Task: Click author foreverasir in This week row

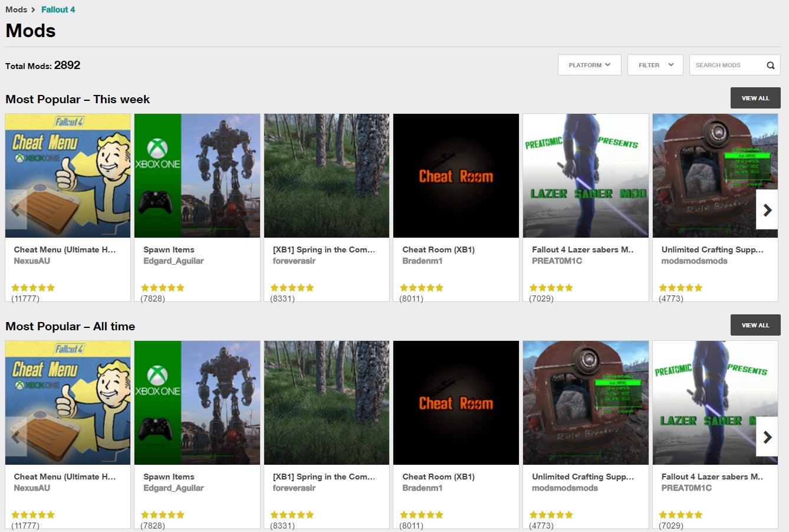Action: [294, 261]
